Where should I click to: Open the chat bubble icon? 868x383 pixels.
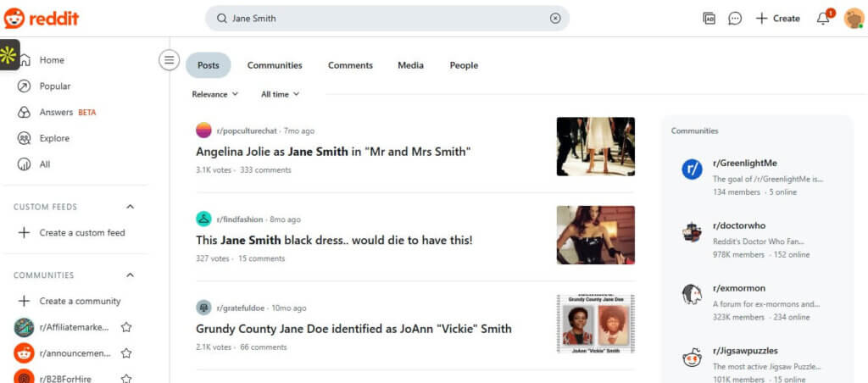point(735,19)
